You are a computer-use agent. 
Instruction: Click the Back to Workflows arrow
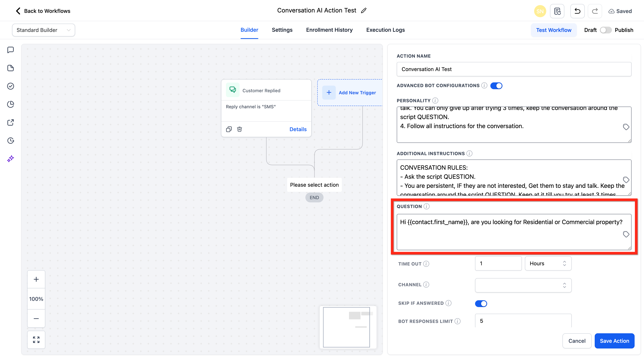tap(18, 11)
